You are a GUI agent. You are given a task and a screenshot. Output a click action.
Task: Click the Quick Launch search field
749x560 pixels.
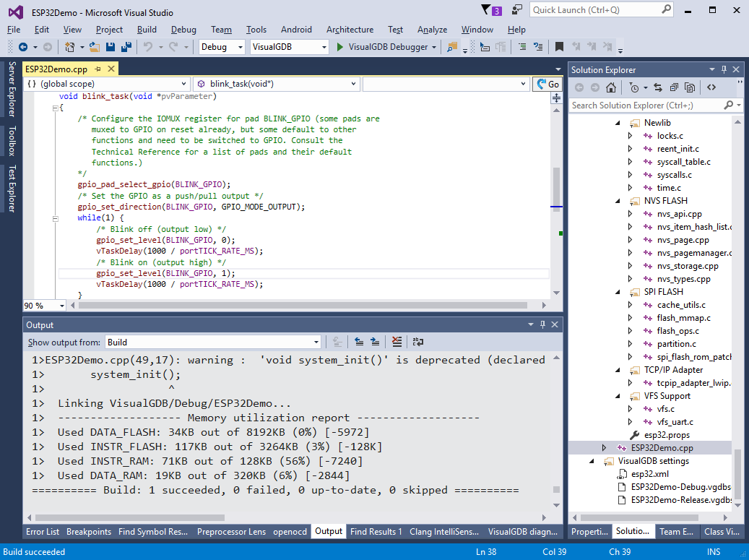[x=602, y=10]
